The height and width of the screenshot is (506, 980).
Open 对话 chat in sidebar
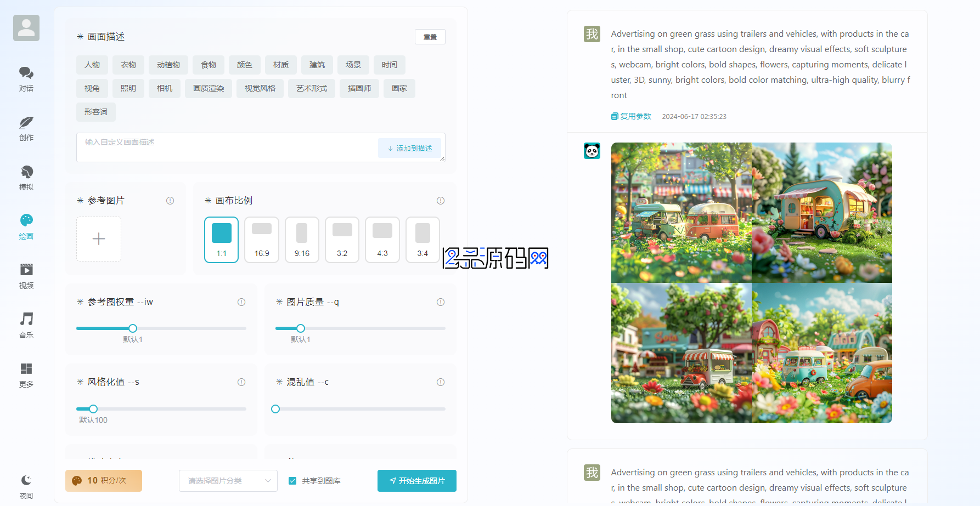click(x=26, y=79)
